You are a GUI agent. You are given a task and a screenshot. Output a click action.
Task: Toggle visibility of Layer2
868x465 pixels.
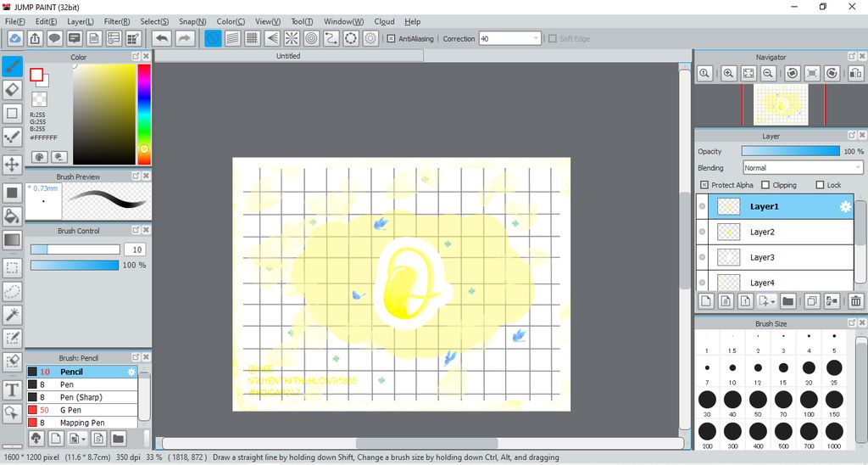[x=703, y=232]
